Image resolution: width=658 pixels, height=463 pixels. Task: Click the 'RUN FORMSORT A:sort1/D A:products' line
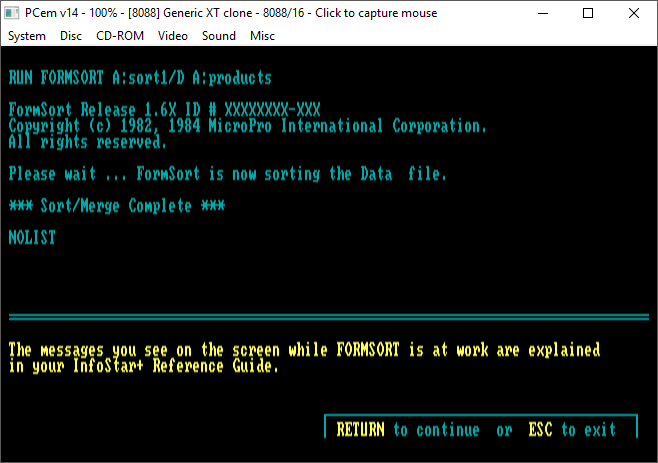[140, 78]
